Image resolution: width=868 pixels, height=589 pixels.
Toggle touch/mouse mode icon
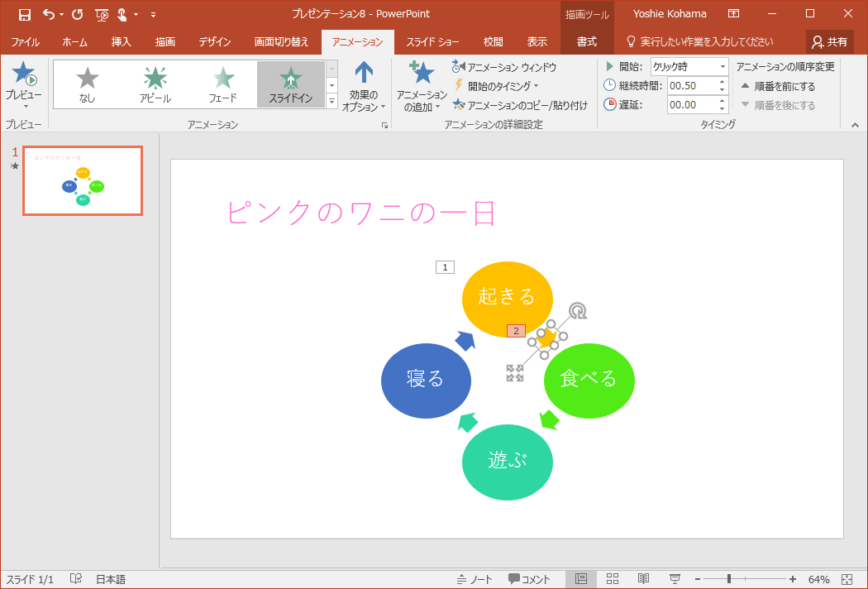(x=122, y=14)
